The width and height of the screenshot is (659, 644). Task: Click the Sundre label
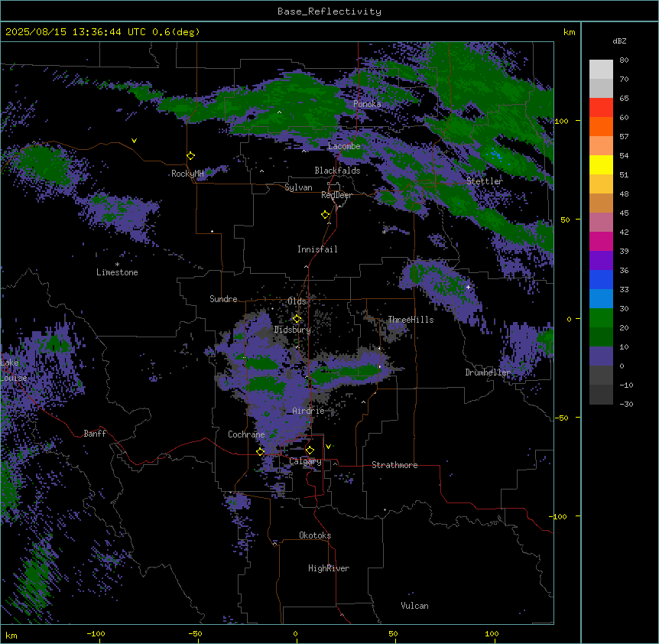point(223,299)
